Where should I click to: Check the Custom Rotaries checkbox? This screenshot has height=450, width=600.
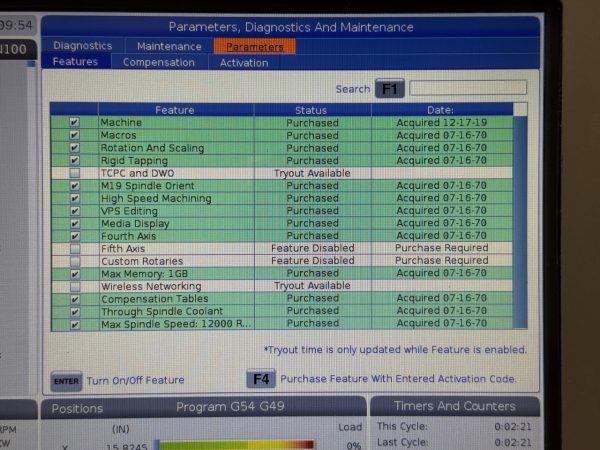(x=75, y=261)
